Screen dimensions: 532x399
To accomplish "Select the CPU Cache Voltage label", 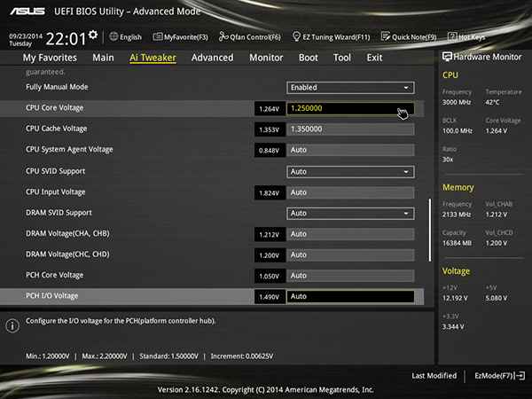I will tap(57, 129).
